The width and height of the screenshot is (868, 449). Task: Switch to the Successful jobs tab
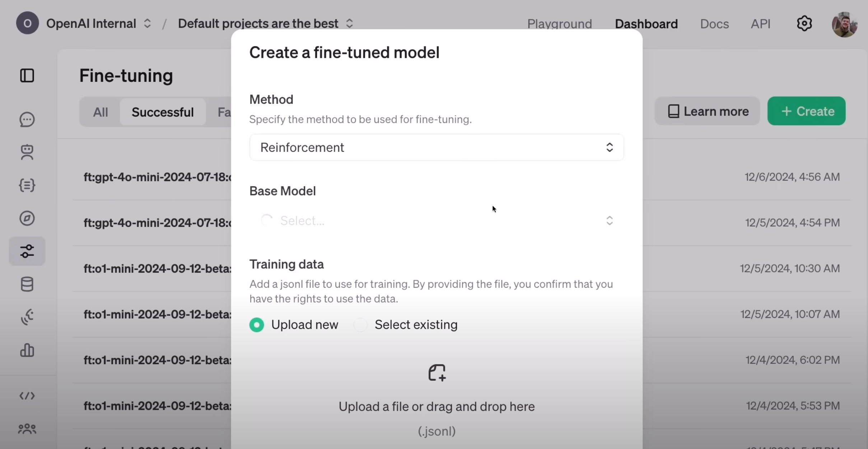[163, 112]
